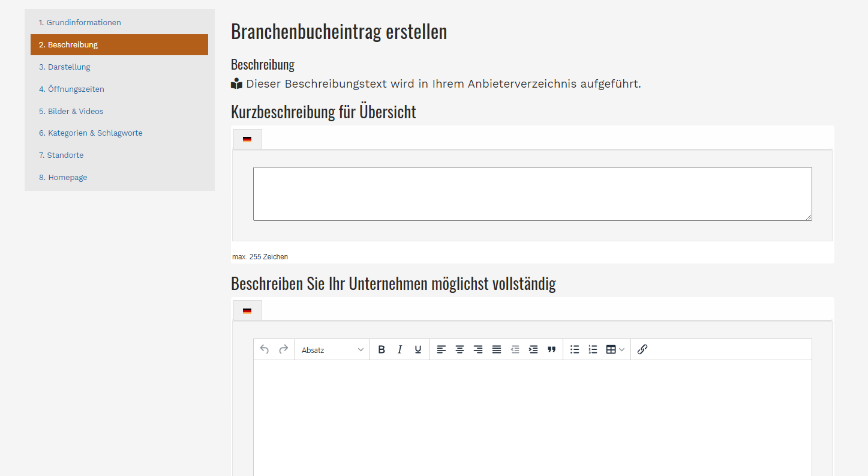Click the redo arrow in the editor toolbar
868x476 pixels.
[283, 349]
